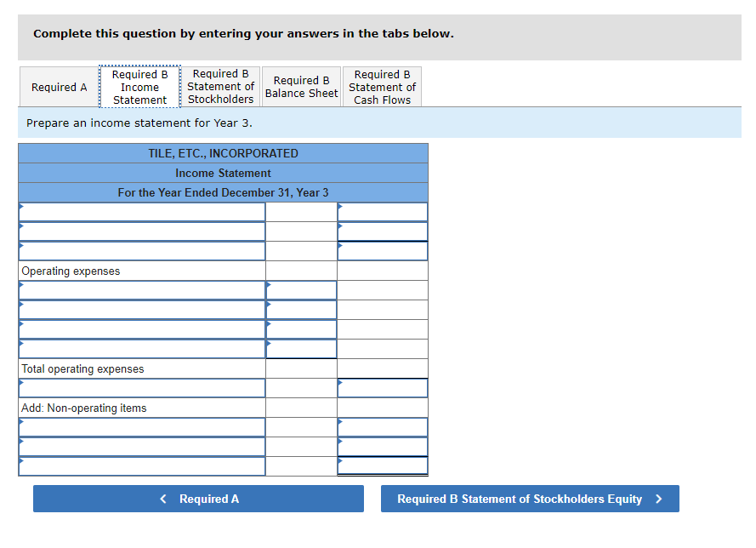Open the first account dropdown under Operating expenses
Screen dimensions: 756x548
[x=142, y=290]
